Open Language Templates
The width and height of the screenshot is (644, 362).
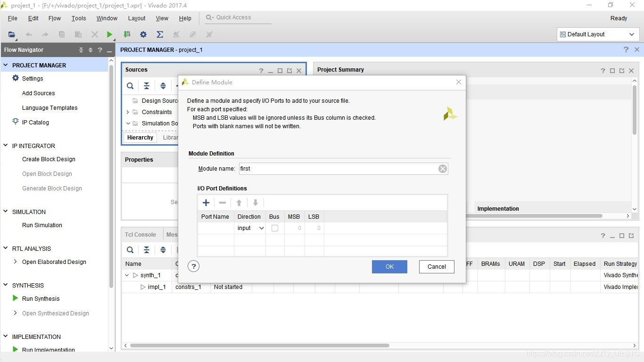[x=50, y=108]
